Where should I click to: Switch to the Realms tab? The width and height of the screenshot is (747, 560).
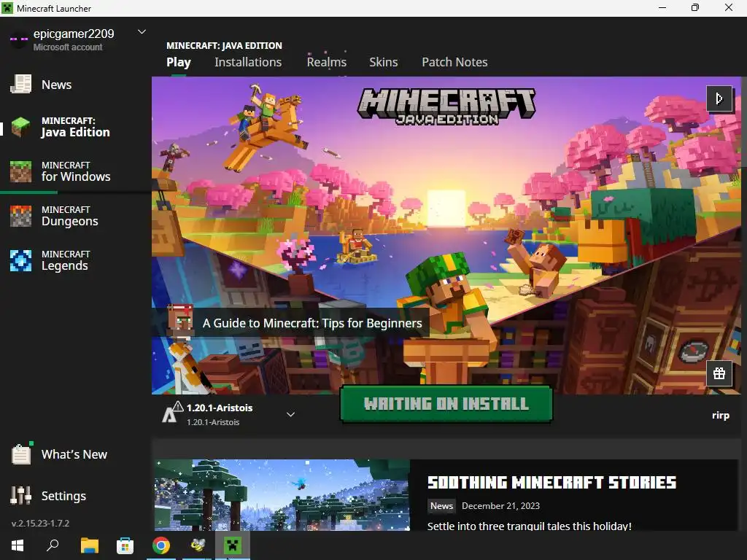tap(326, 63)
